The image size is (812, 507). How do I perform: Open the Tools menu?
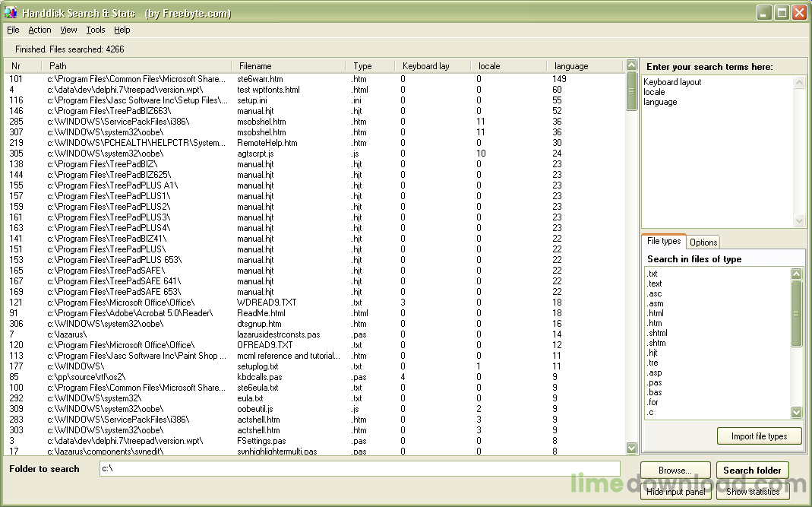pos(96,30)
